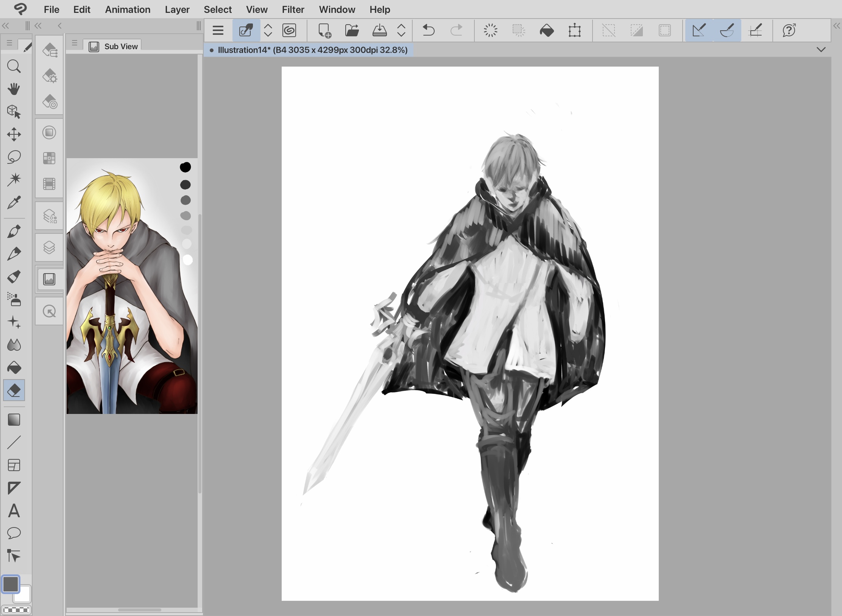This screenshot has width=842, height=616.
Task: Select the Ruler tool
Action: click(14, 488)
